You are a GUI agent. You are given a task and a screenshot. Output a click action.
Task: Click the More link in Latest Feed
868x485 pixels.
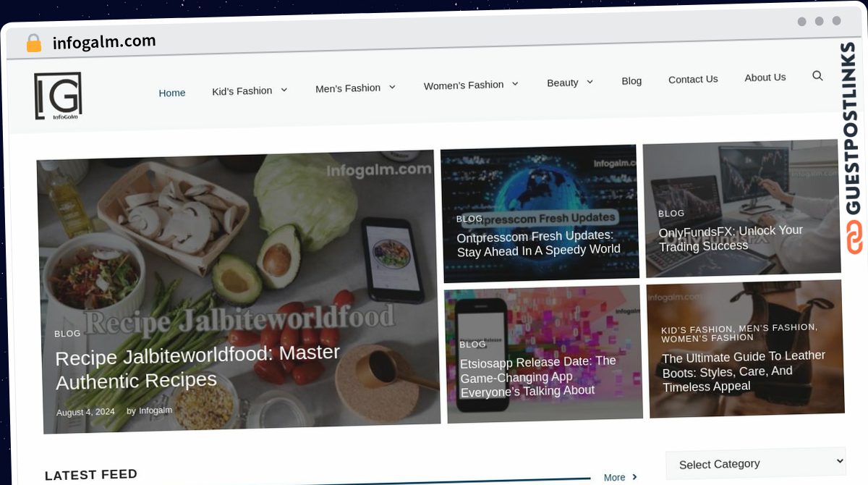click(614, 477)
